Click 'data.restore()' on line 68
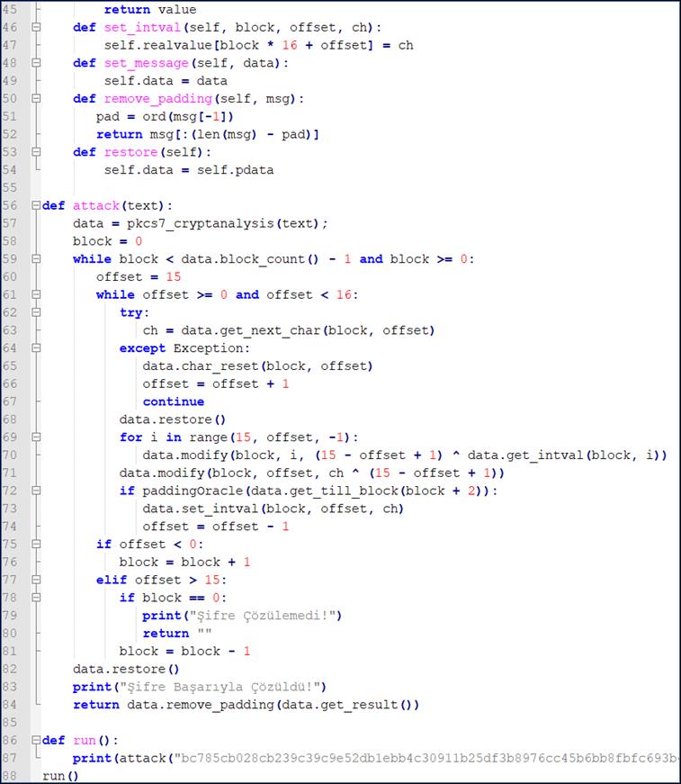The width and height of the screenshot is (681, 784). [173, 419]
